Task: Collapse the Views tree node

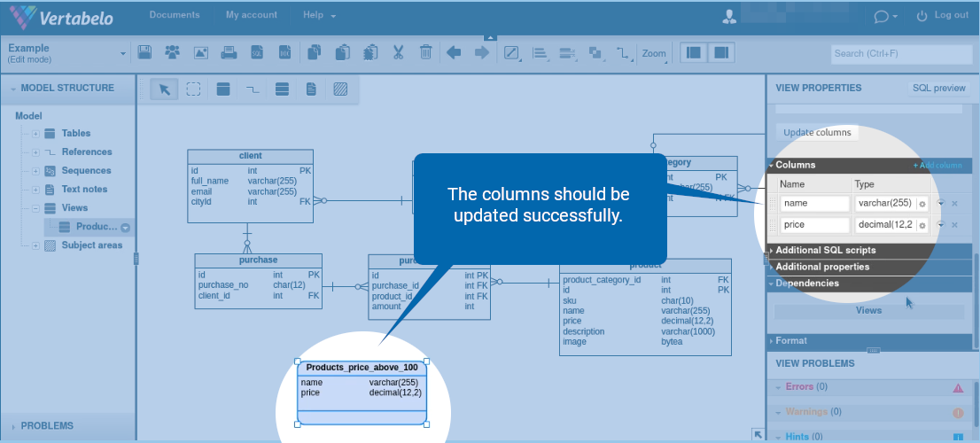Action: pyautogui.click(x=36, y=209)
